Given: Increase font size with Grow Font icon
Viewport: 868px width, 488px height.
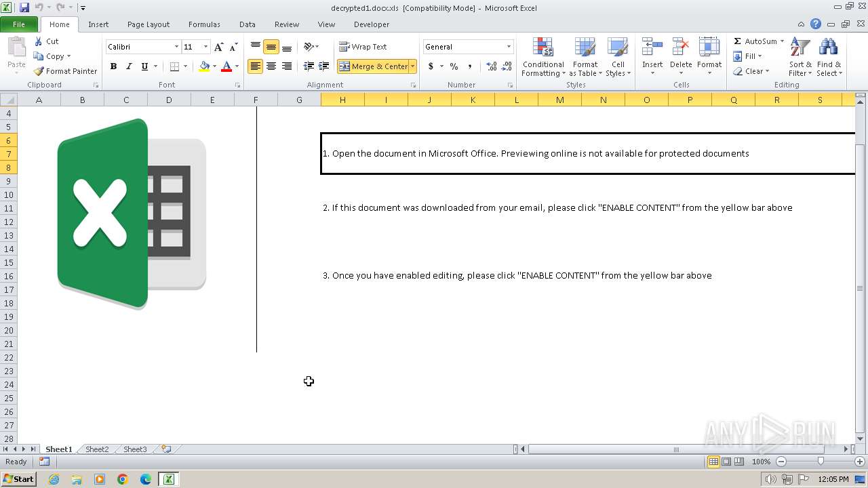Looking at the screenshot, I should [x=218, y=47].
